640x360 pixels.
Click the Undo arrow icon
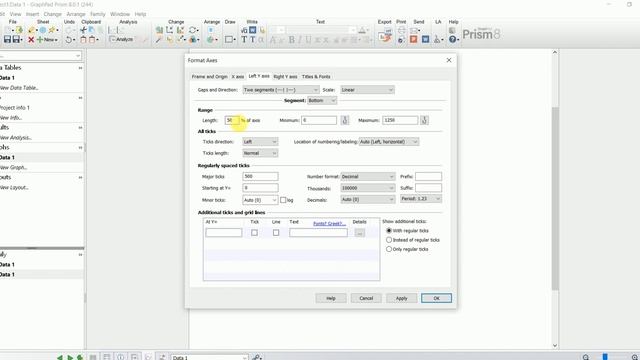coord(69,40)
